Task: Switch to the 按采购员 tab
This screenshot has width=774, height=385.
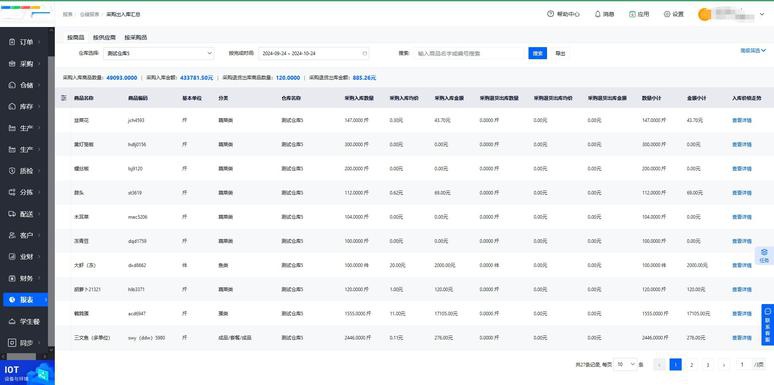Action: (136, 38)
